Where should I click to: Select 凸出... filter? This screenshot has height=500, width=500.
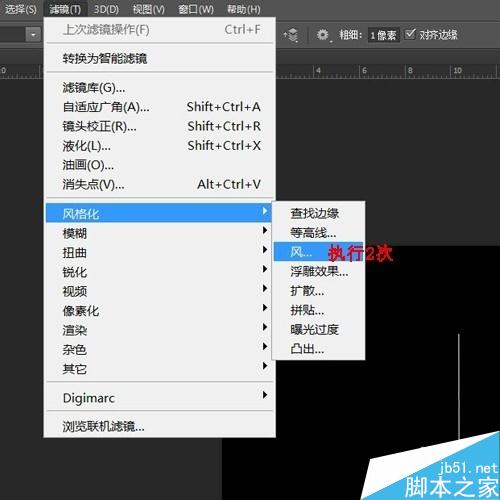tap(318, 349)
